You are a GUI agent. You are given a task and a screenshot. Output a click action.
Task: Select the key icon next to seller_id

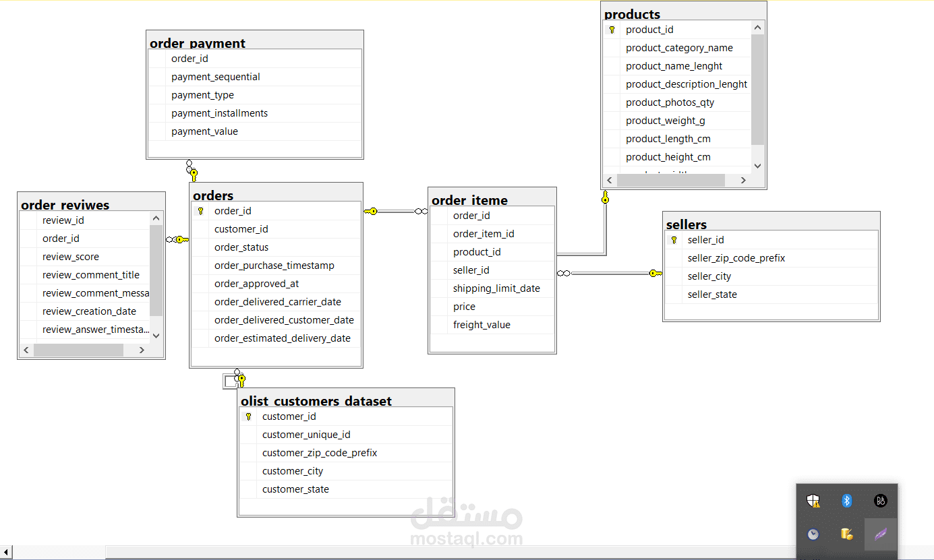pyautogui.click(x=673, y=239)
